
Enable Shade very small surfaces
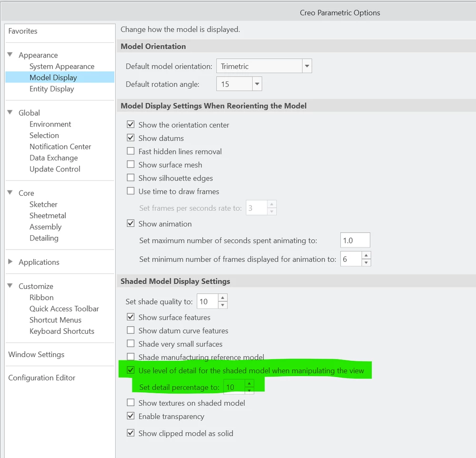point(131,344)
